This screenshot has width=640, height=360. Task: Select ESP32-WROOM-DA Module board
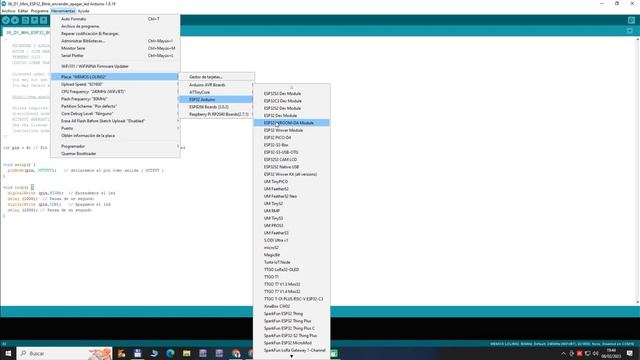click(x=291, y=123)
